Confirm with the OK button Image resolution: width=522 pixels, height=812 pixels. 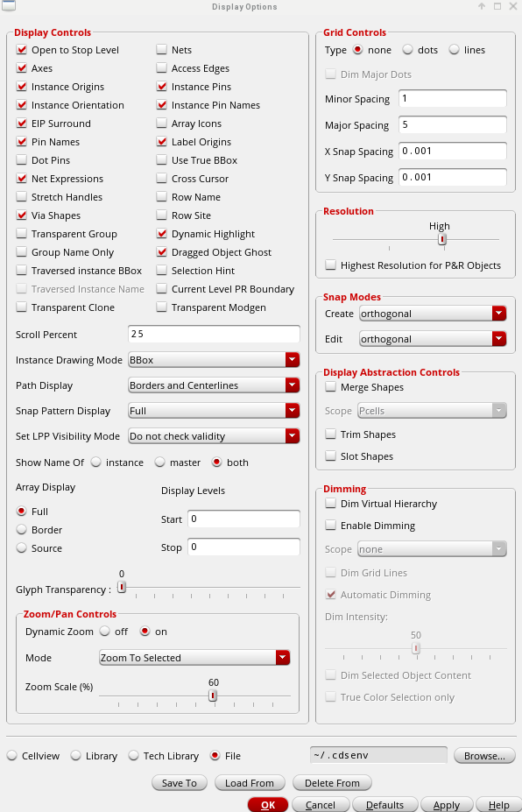268,805
